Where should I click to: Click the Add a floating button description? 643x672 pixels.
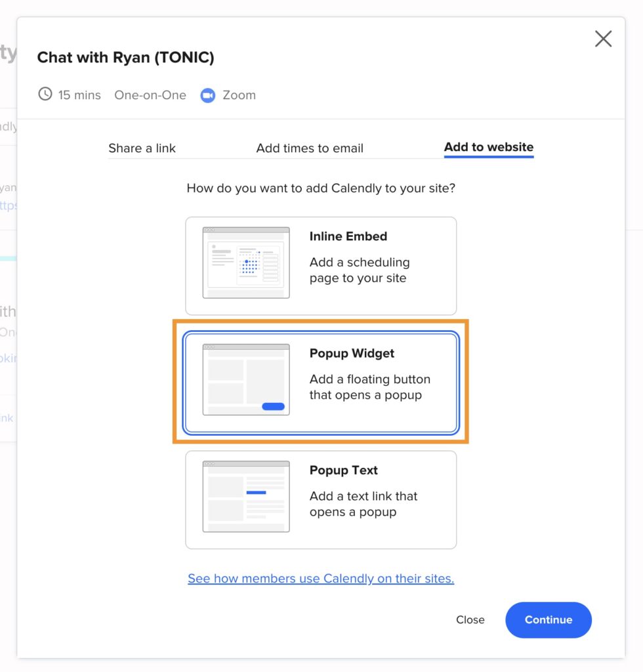point(369,387)
